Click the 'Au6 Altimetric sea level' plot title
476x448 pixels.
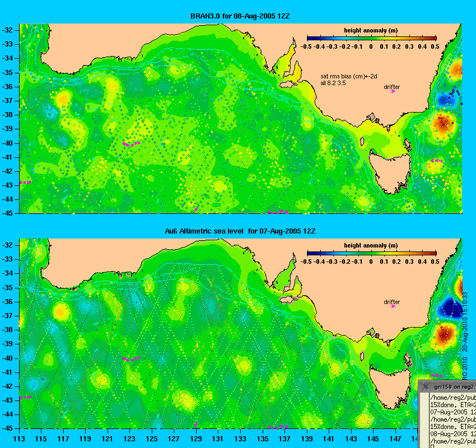(x=204, y=231)
